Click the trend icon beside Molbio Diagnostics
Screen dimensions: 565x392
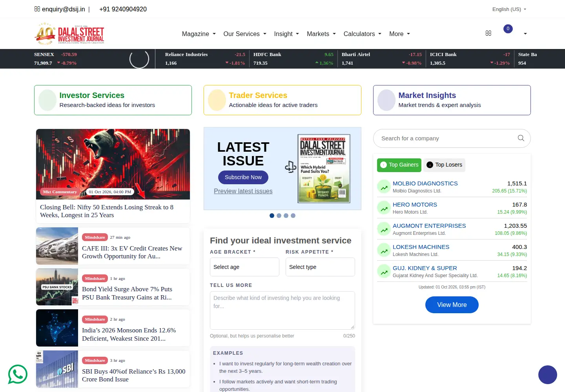[384, 187]
